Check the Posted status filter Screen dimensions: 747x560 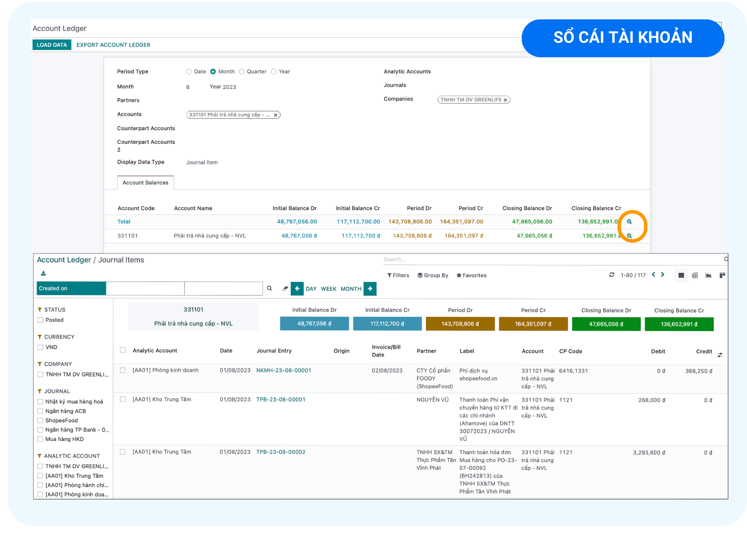pyautogui.click(x=40, y=320)
